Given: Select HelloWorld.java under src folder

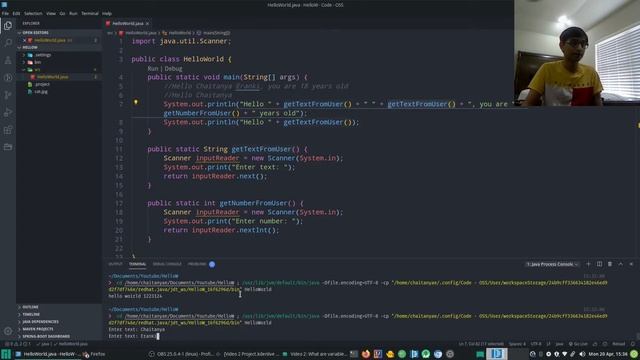Looking at the screenshot, I should 53,77.
